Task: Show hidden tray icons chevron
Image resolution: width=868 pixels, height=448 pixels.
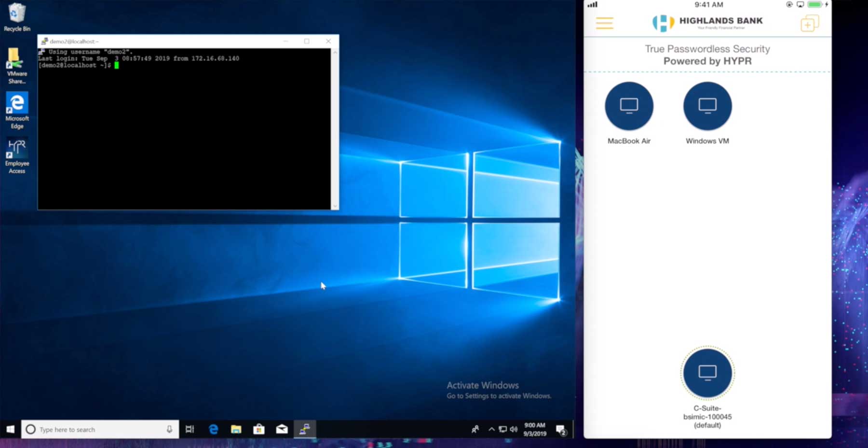Action: (x=491, y=429)
